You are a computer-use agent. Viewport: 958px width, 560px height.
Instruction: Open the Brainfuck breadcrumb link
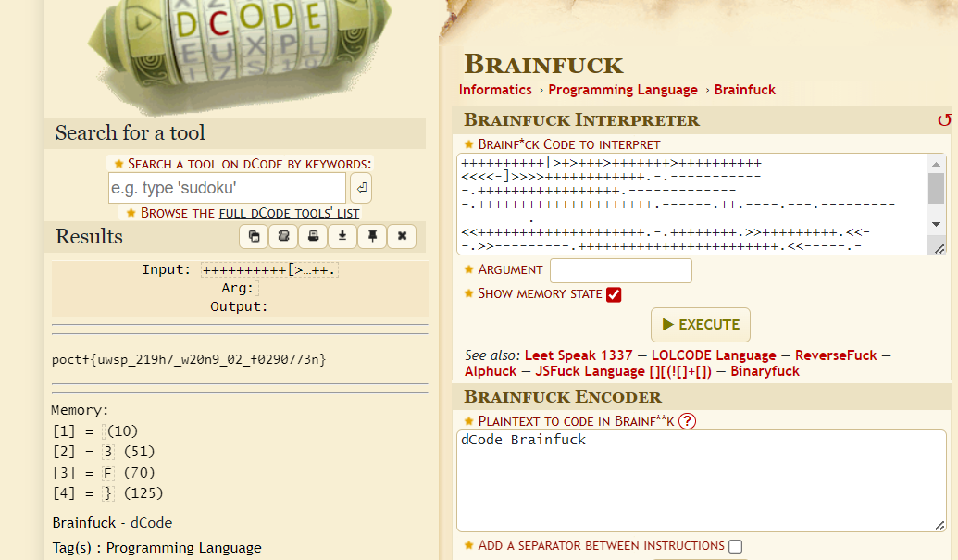(745, 90)
